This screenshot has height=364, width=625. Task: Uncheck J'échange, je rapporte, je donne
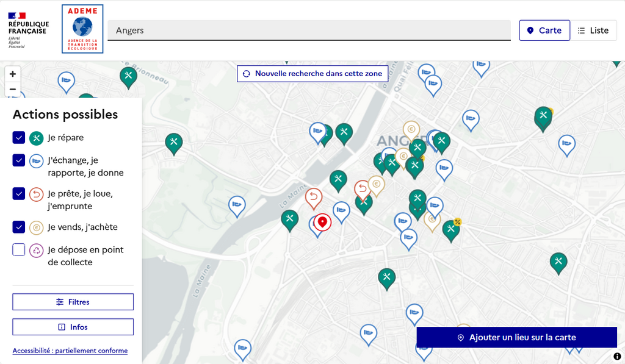coord(19,160)
